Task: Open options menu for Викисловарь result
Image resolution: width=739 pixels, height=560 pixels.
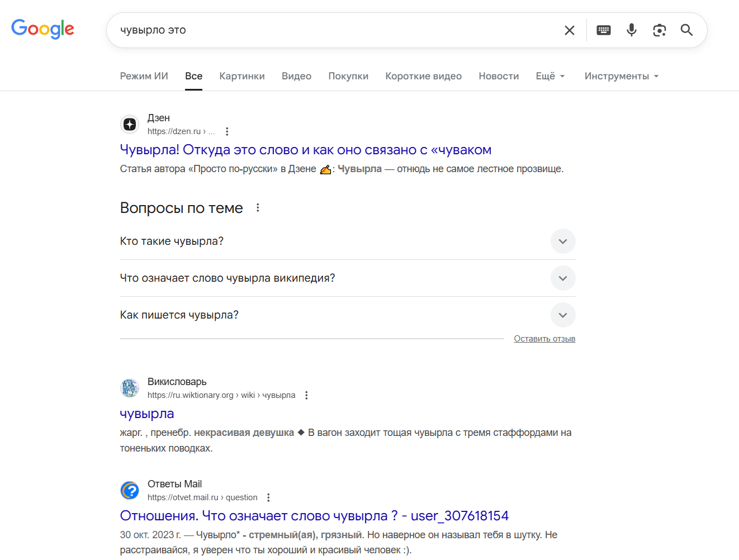Action: [x=306, y=395]
